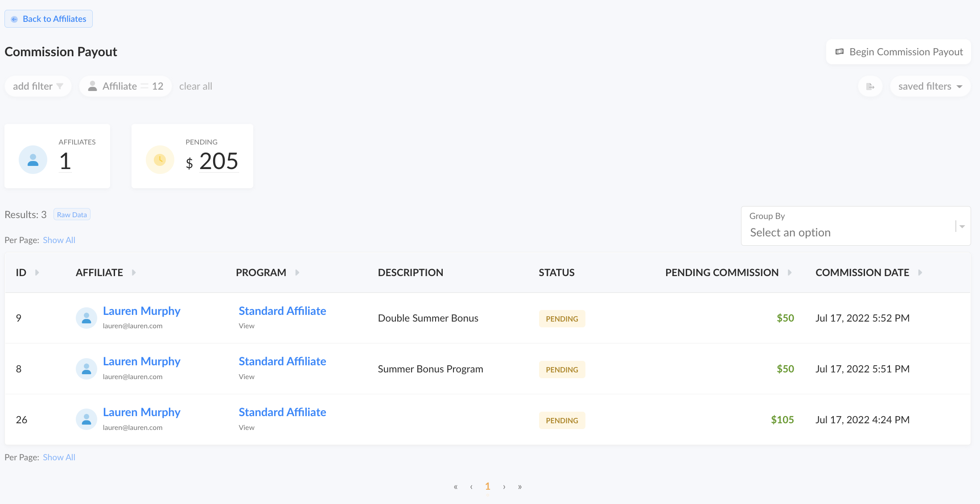Open the add filter dropdown
The image size is (980, 504).
coord(38,86)
